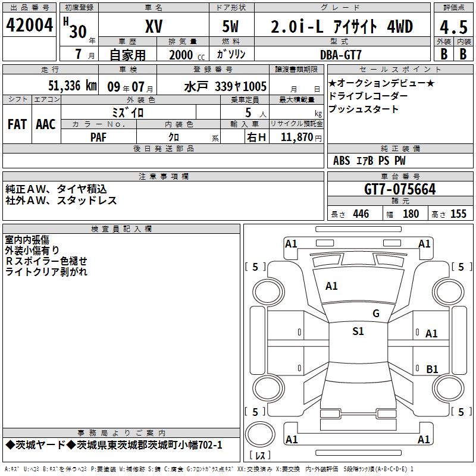
Task: Click the steering side 右H
Action: [256, 137]
